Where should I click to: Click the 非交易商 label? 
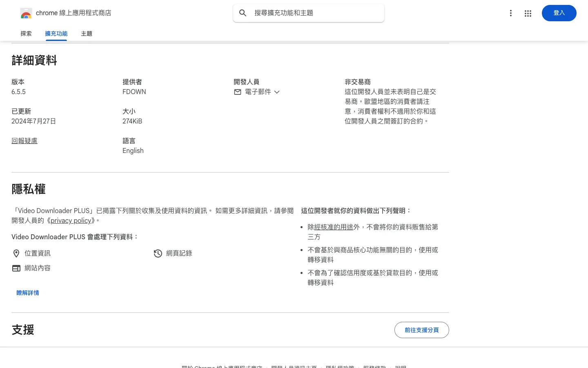(358, 82)
